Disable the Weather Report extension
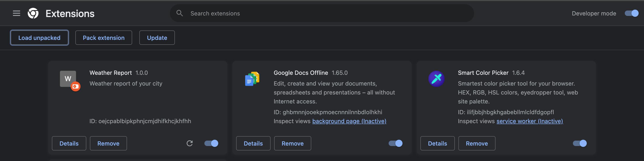 tap(211, 143)
